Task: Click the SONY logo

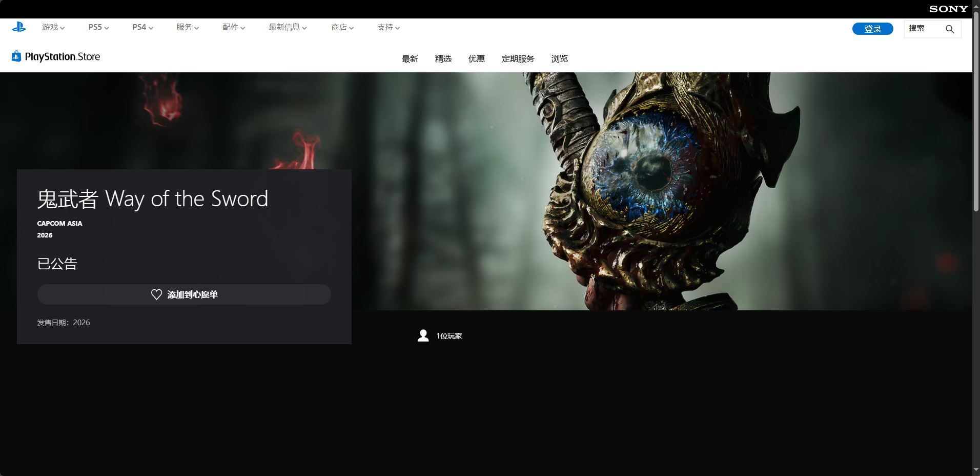Action: tap(949, 9)
